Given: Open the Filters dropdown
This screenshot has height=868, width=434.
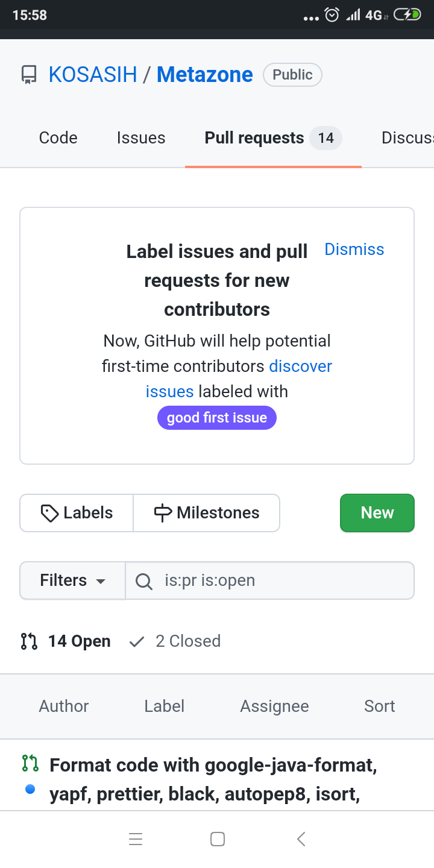Looking at the screenshot, I should (x=72, y=580).
